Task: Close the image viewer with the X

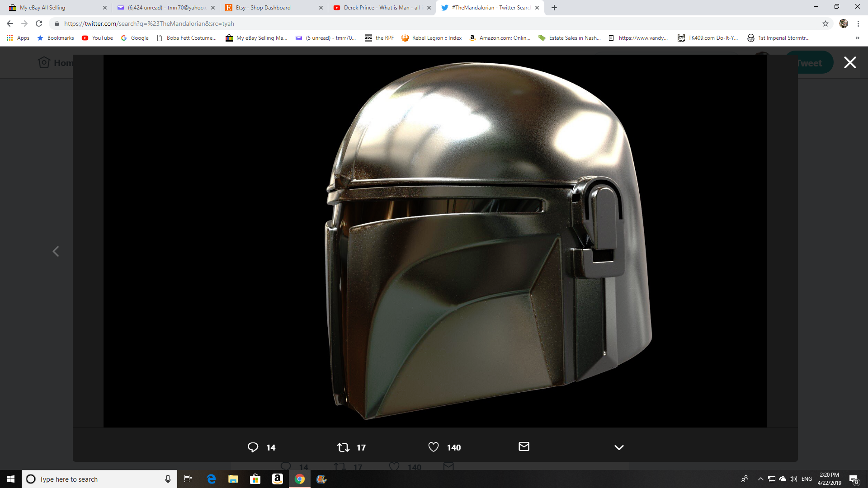Action: tap(850, 62)
